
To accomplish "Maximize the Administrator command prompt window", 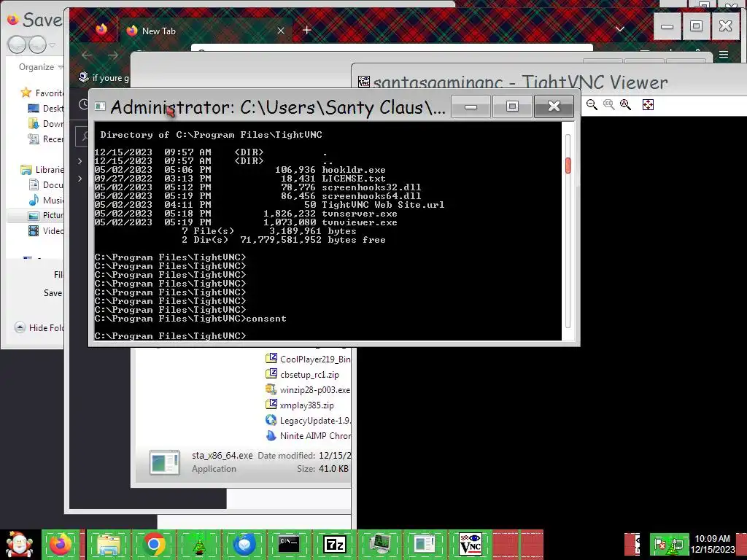I will [512, 106].
